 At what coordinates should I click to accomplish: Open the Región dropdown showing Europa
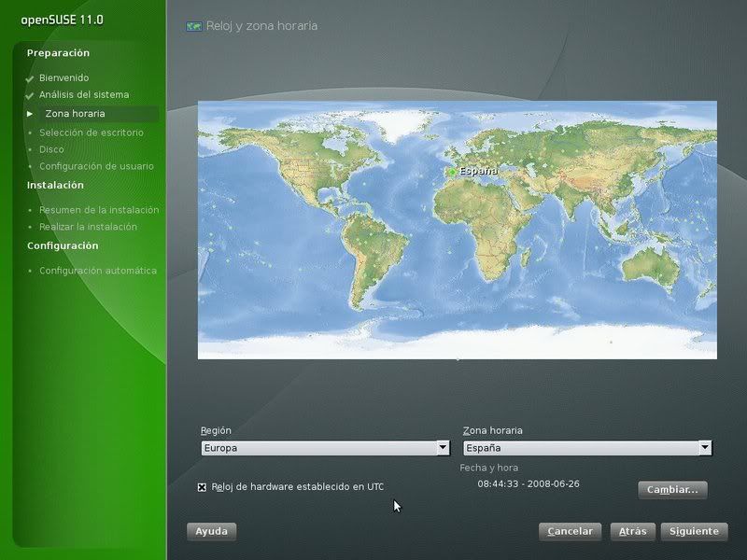click(x=325, y=448)
